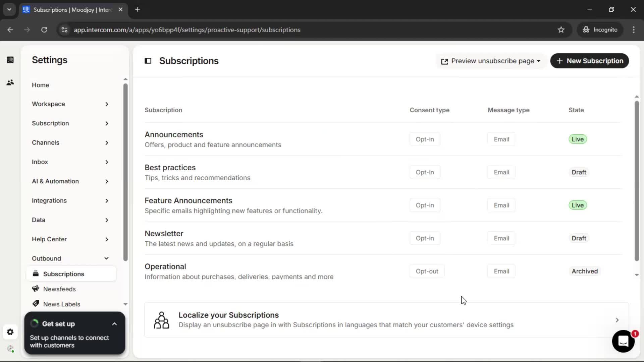
Task: Click the avatar icon at the bottom of left rail
Action: pyautogui.click(x=10, y=349)
